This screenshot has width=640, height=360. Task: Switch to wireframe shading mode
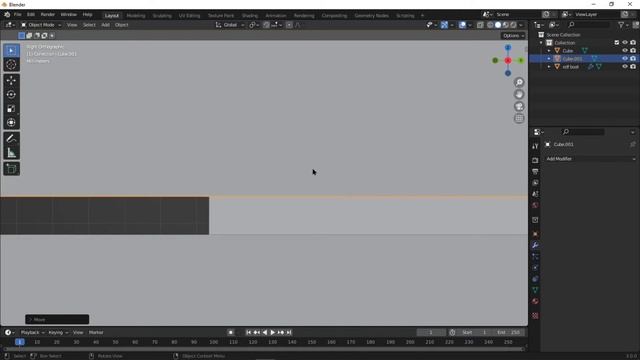click(490, 25)
